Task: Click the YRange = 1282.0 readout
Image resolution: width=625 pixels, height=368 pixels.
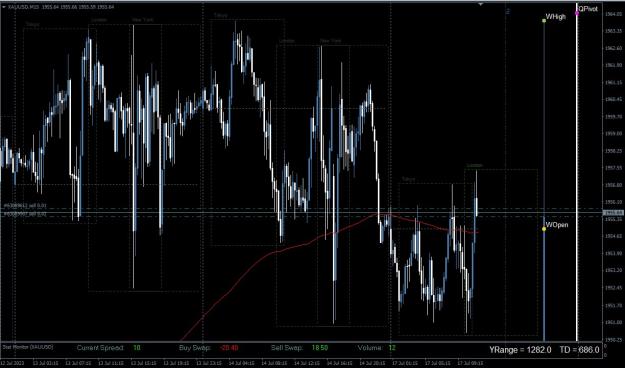Action: (521, 350)
